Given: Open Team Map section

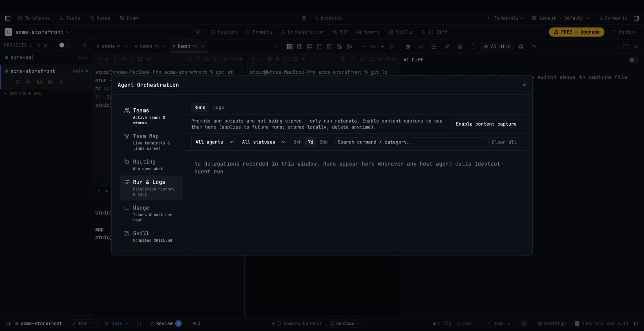Looking at the screenshot, I should [x=151, y=142].
